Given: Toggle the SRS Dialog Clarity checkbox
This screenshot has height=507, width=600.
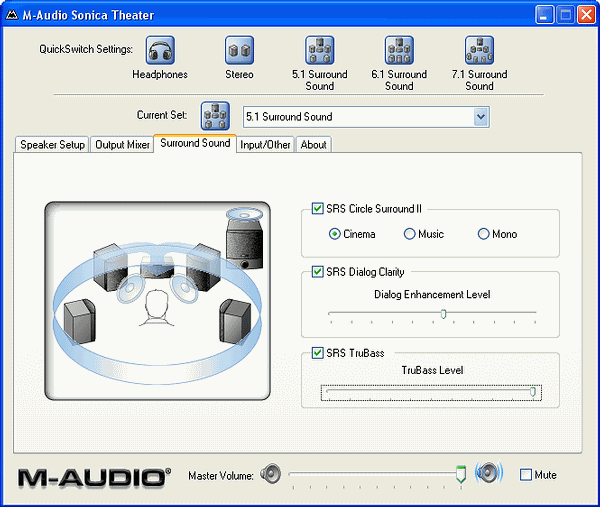Looking at the screenshot, I should (x=317, y=272).
